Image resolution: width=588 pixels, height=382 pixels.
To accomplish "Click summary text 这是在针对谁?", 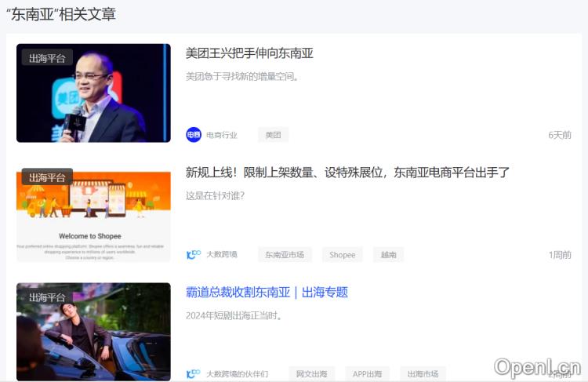I will (x=216, y=196).
